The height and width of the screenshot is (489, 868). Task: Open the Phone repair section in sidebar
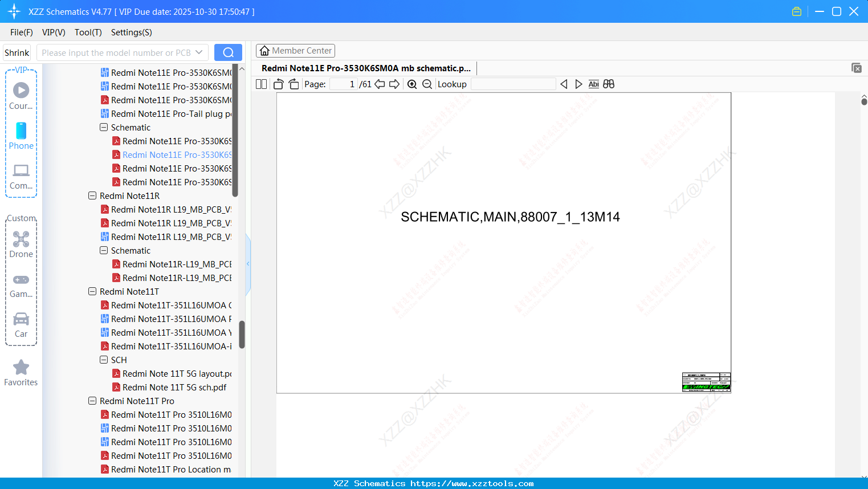coord(21,137)
